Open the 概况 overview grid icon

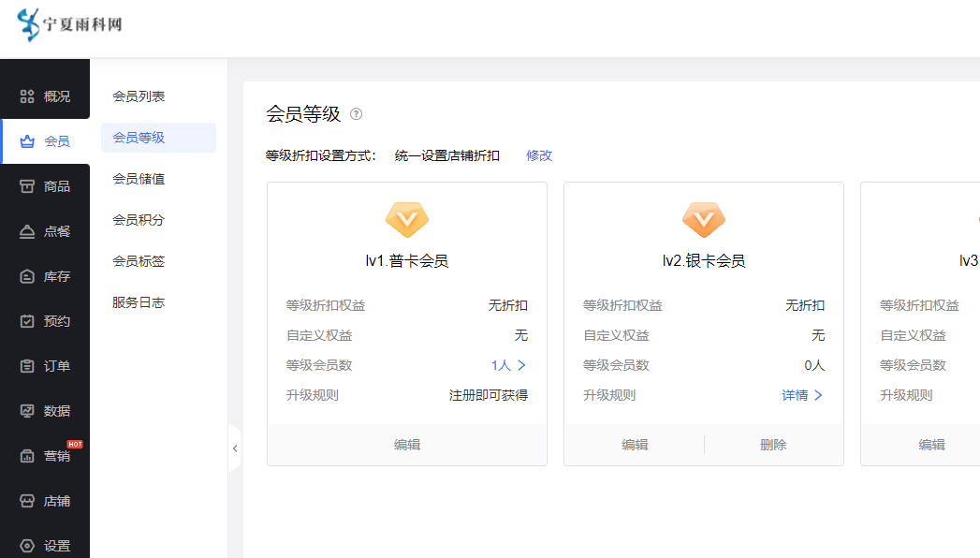point(27,96)
